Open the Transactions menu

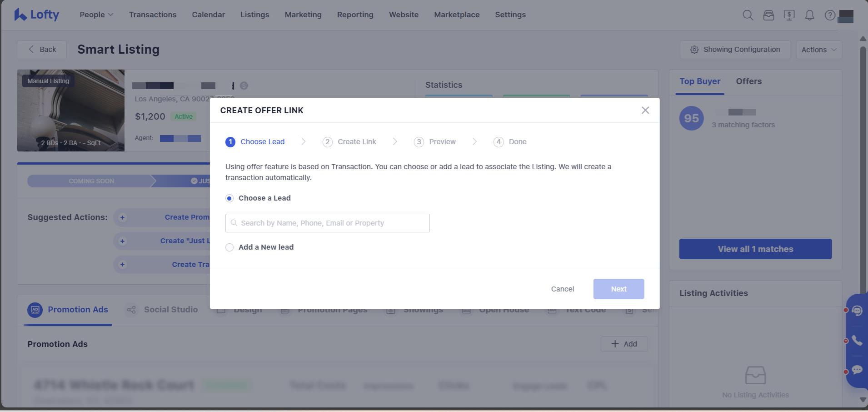click(153, 15)
